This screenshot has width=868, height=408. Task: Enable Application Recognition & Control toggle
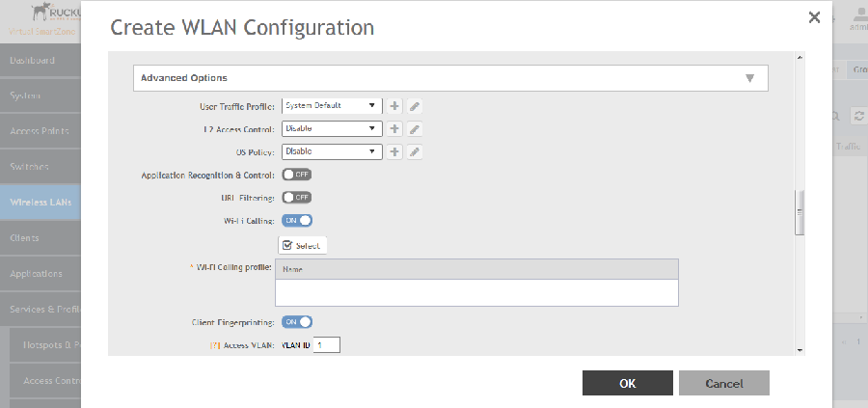tap(296, 175)
